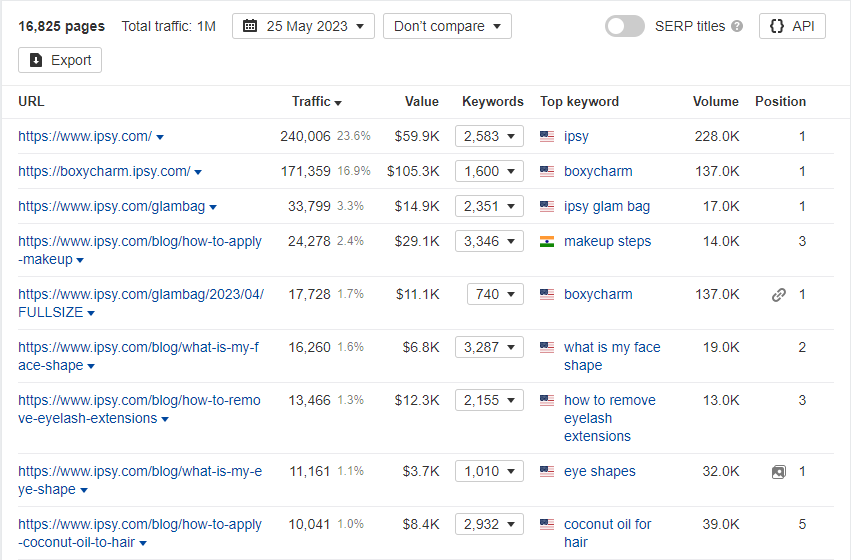Click the Export button
851x560 pixels.
(60, 60)
